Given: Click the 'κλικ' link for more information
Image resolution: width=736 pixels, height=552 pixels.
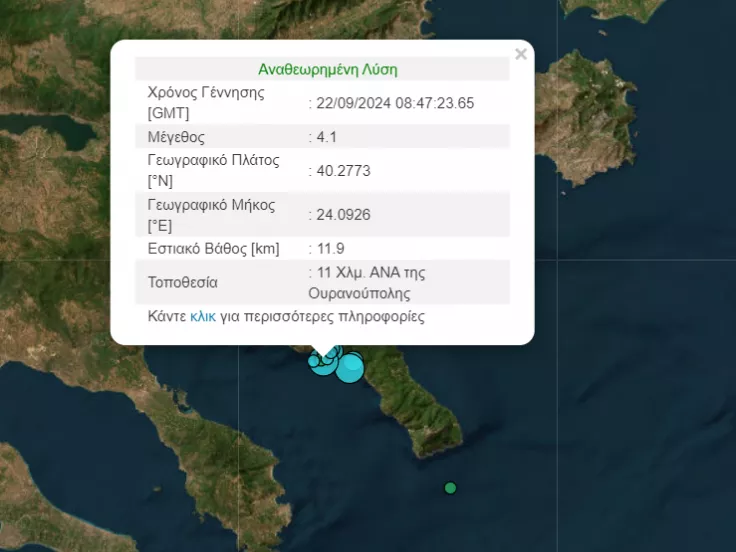Looking at the screenshot, I should [203, 317].
